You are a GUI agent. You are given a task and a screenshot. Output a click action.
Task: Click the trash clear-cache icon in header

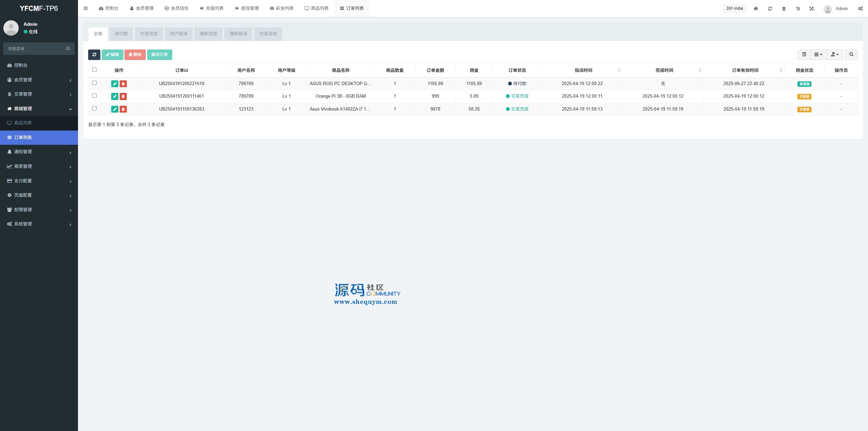(x=784, y=8)
